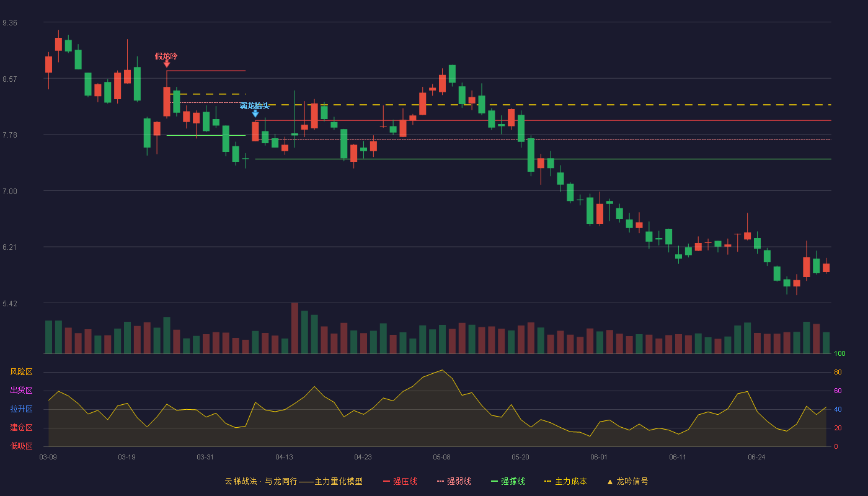Click the blue 40 indicator scale value
Image resolution: width=868 pixels, height=496 pixels.
(837, 409)
